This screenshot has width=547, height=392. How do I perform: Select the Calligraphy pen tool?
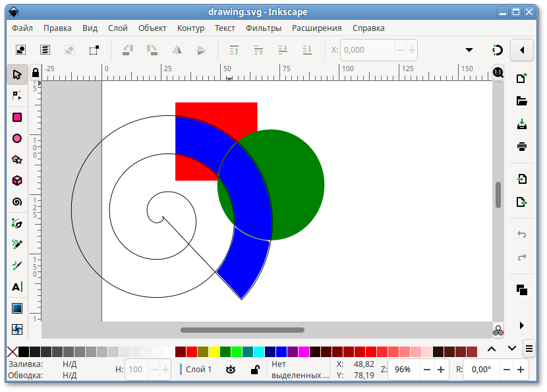16,266
